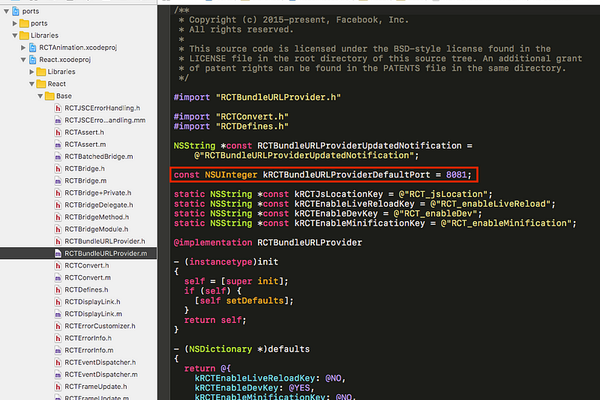Select RCTBatchedBridge.m file

(99, 157)
